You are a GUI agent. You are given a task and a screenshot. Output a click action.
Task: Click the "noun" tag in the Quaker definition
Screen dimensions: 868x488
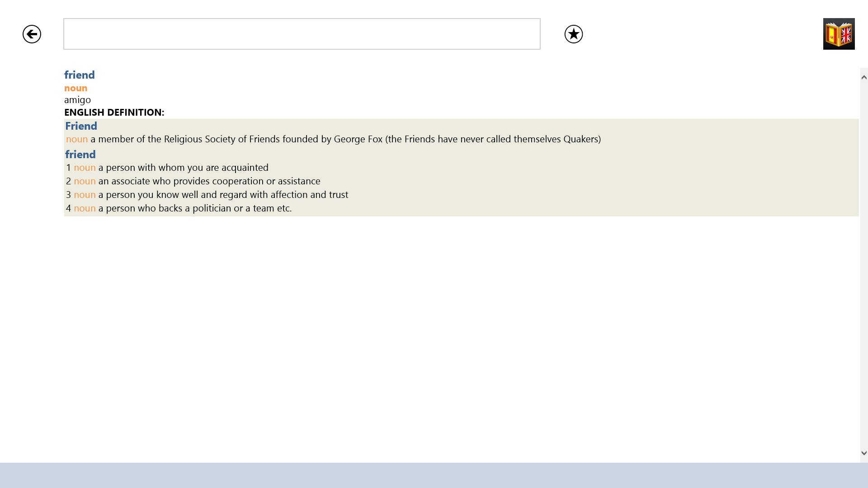[76, 139]
